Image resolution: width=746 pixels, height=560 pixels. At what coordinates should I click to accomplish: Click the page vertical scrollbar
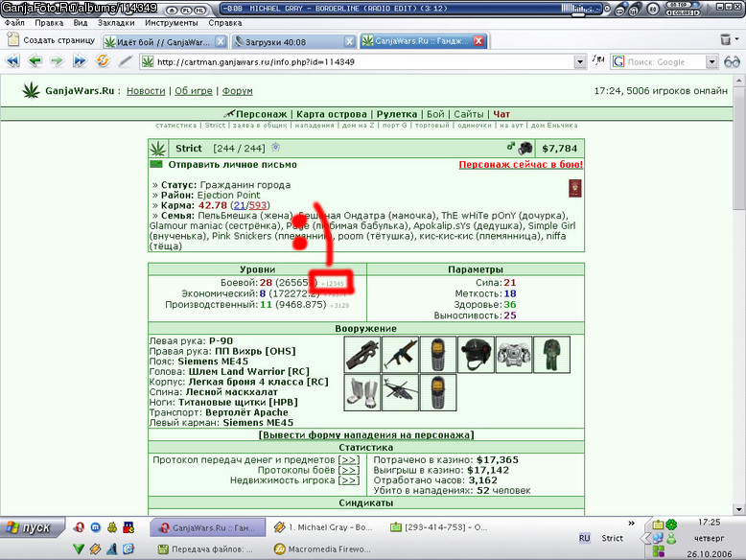click(x=738, y=295)
